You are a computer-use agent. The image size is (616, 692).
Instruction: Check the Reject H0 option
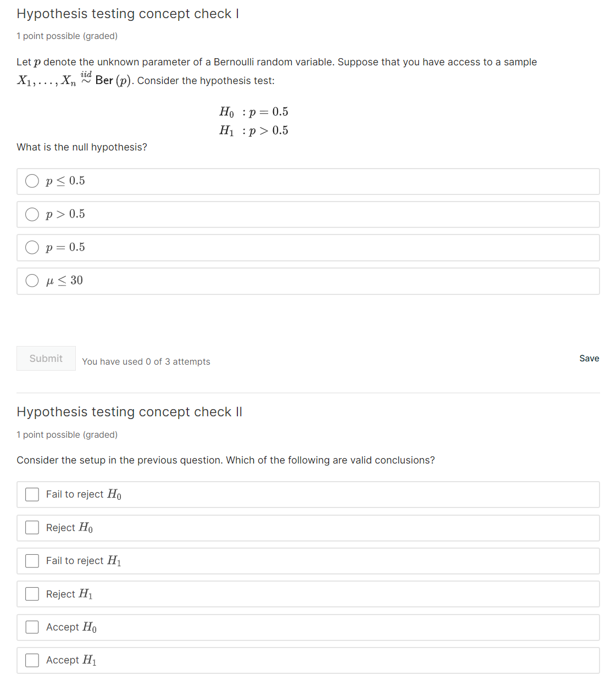(x=32, y=528)
